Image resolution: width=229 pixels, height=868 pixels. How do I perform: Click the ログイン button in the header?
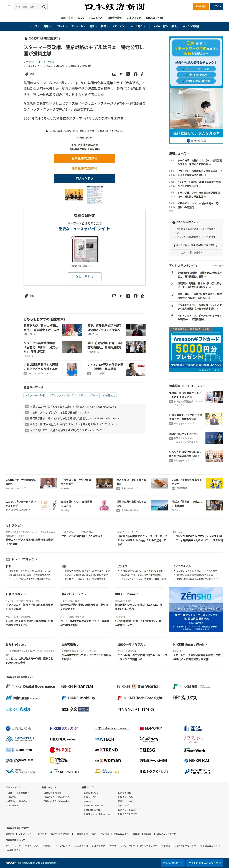[x=217, y=6]
